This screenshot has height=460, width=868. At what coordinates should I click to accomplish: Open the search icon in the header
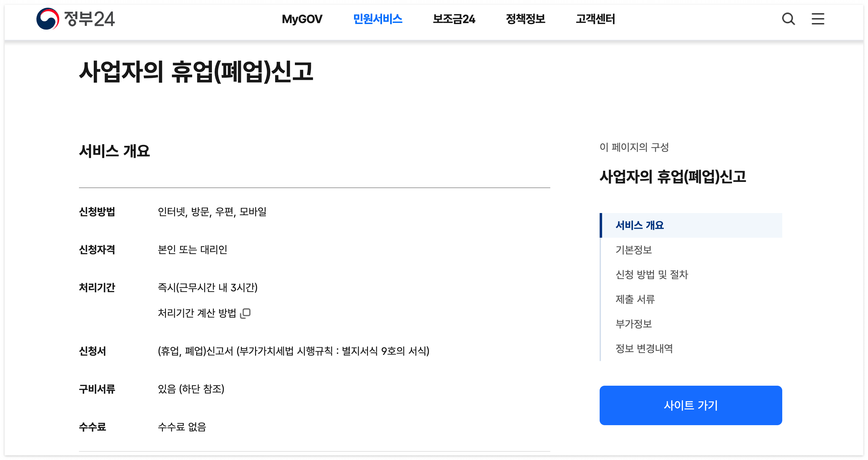(x=788, y=19)
